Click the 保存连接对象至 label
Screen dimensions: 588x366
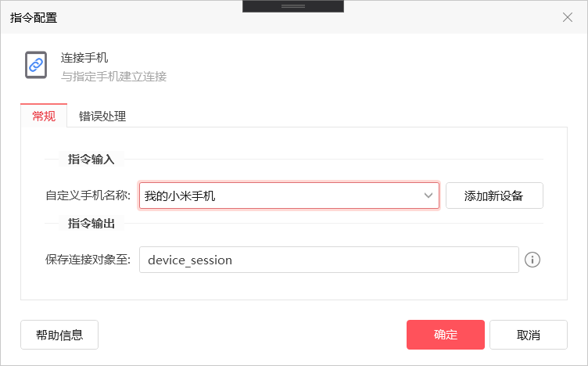(x=88, y=260)
